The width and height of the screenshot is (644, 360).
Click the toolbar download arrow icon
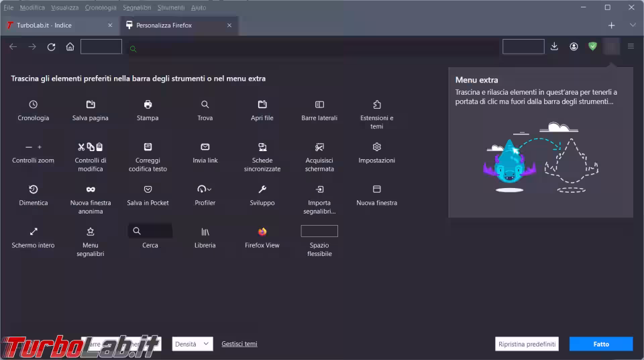pyautogui.click(x=555, y=46)
